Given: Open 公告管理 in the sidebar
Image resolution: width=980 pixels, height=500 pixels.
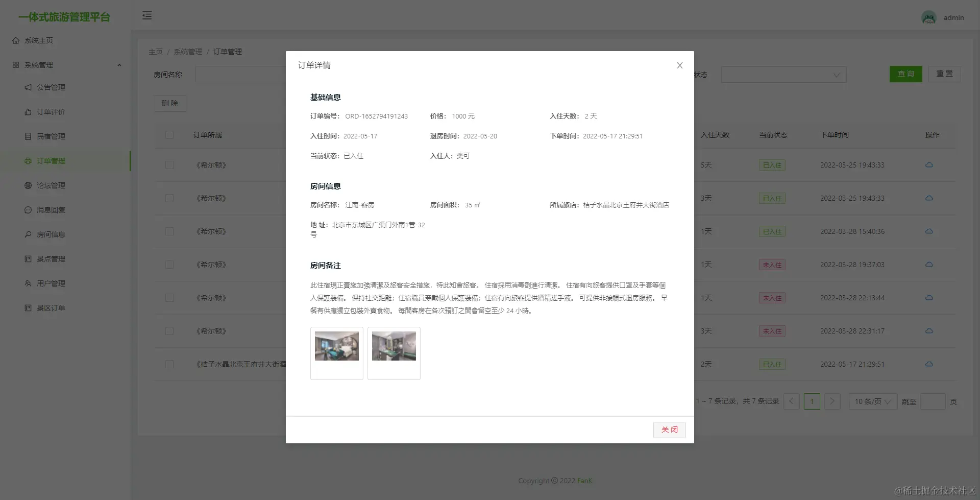Looking at the screenshot, I should coord(51,87).
